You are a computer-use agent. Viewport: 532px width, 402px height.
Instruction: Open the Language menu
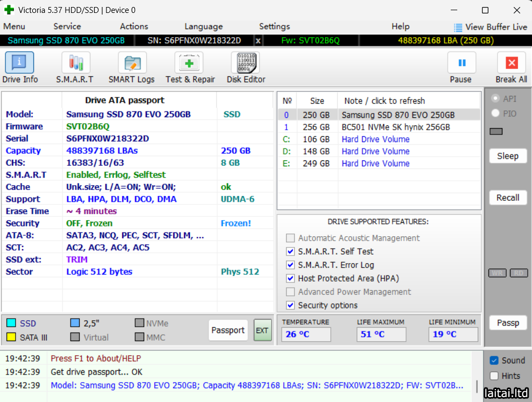coord(203,26)
